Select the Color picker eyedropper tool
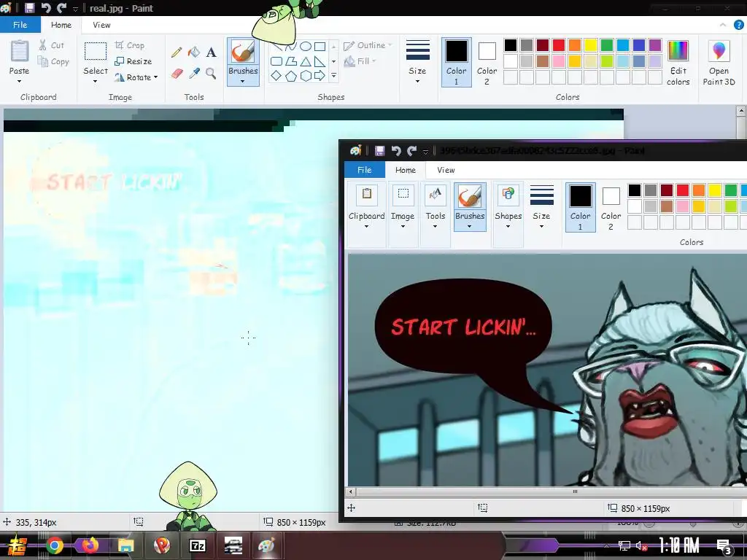747x560 pixels. pos(194,74)
